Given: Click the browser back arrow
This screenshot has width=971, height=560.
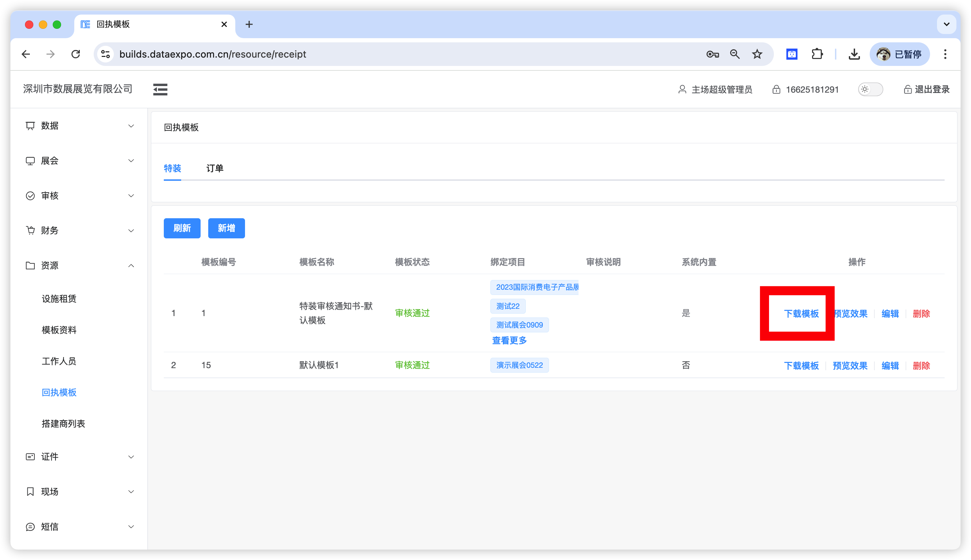Looking at the screenshot, I should click(x=26, y=54).
